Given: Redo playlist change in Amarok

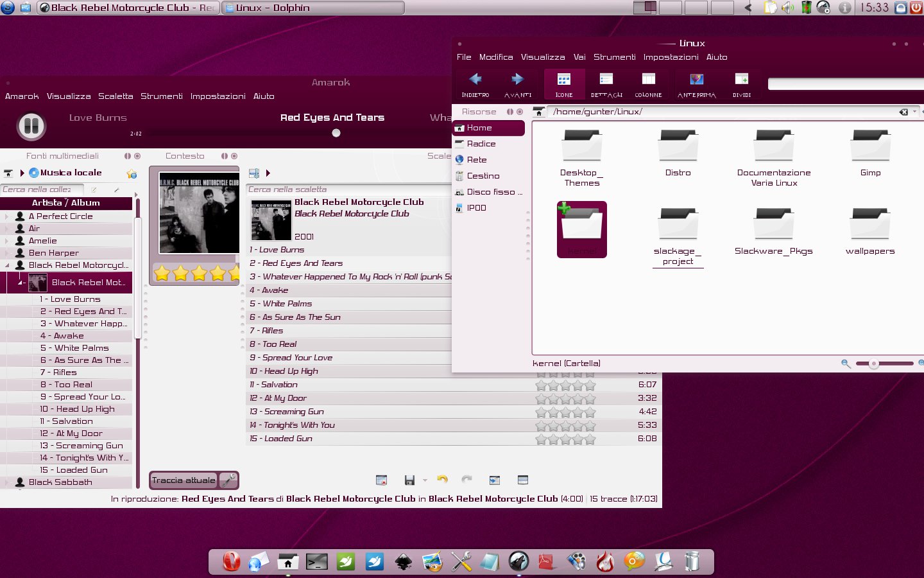Looking at the screenshot, I should (467, 479).
